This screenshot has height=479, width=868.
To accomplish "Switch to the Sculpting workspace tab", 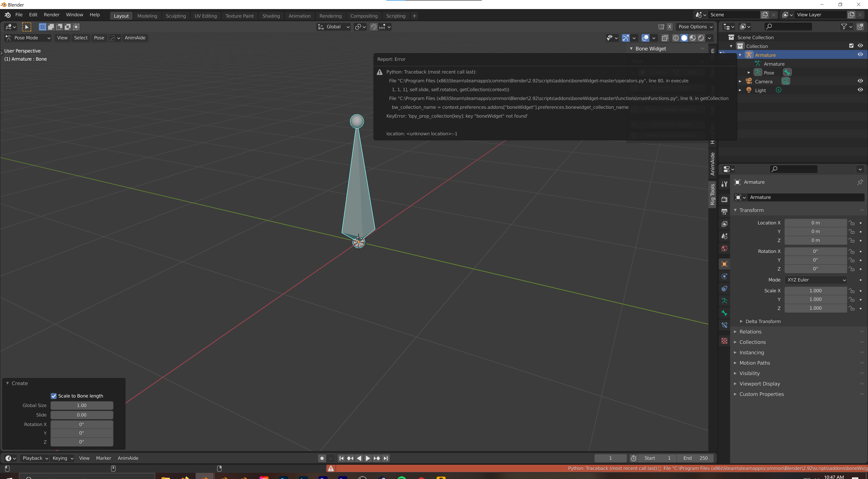I will (175, 16).
